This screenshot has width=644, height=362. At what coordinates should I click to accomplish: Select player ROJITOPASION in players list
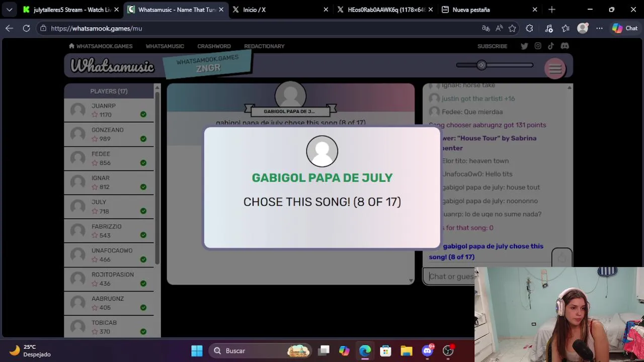109,279
